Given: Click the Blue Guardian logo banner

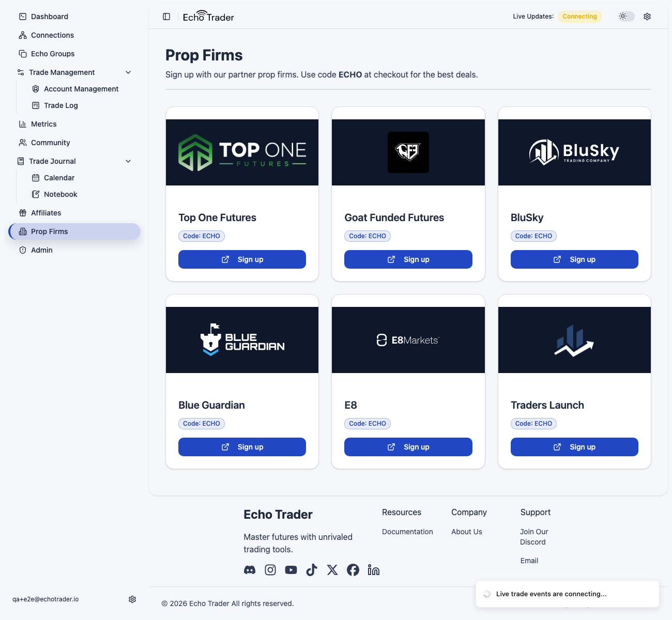Looking at the screenshot, I should [x=242, y=340].
